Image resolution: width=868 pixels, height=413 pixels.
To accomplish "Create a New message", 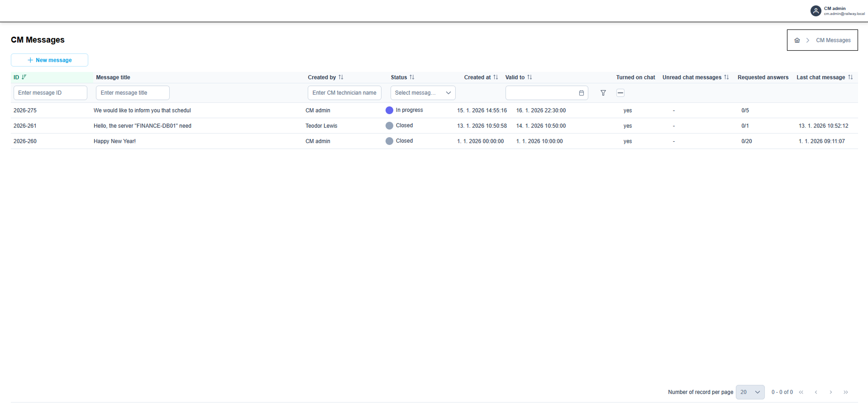I will pyautogui.click(x=50, y=60).
